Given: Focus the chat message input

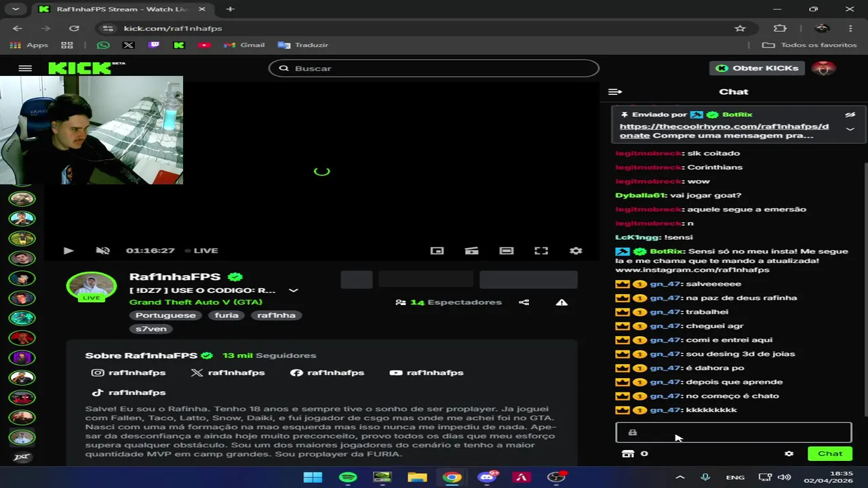Looking at the screenshot, I should pos(733,432).
